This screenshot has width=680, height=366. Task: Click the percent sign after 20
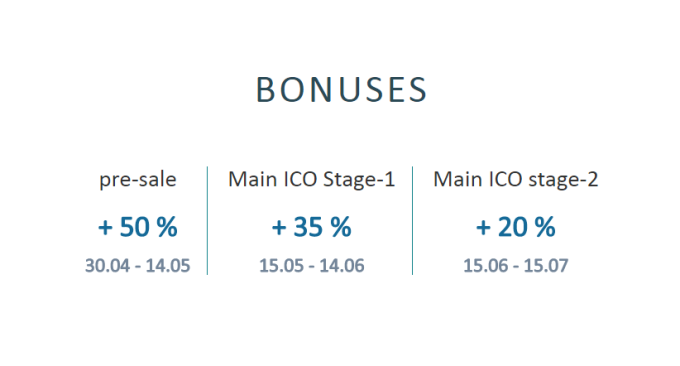coord(545,227)
